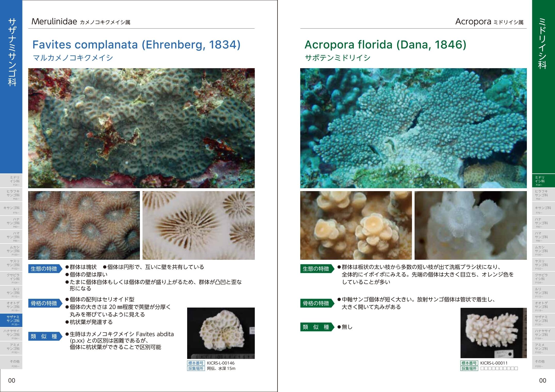Select left sidebar ミドリイシ科 P24 tab

click(11, 181)
